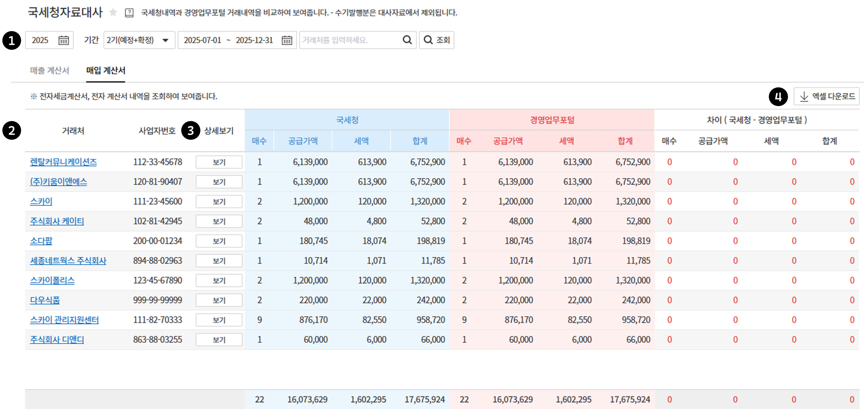
Task: Open the date range calendar icon
Action: click(287, 40)
